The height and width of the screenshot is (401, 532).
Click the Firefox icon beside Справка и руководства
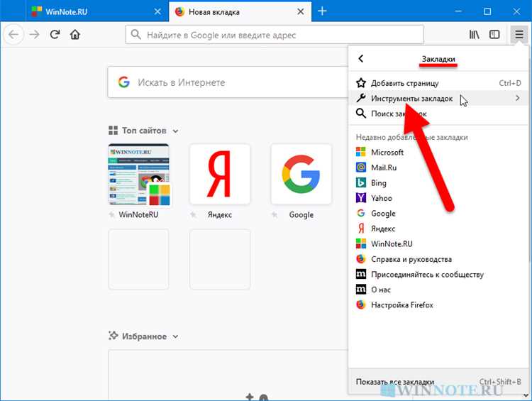click(360, 259)
